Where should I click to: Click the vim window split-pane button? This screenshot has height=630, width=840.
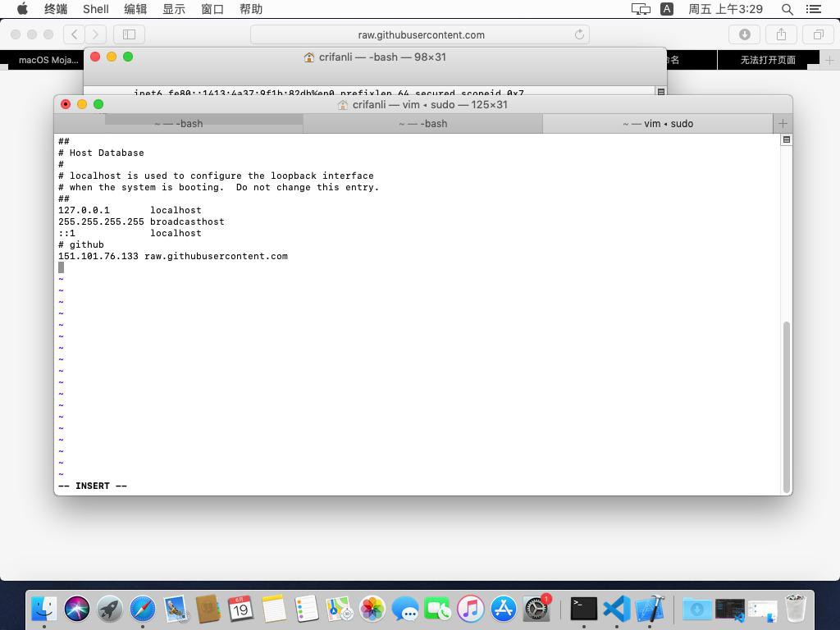(786, 139)
